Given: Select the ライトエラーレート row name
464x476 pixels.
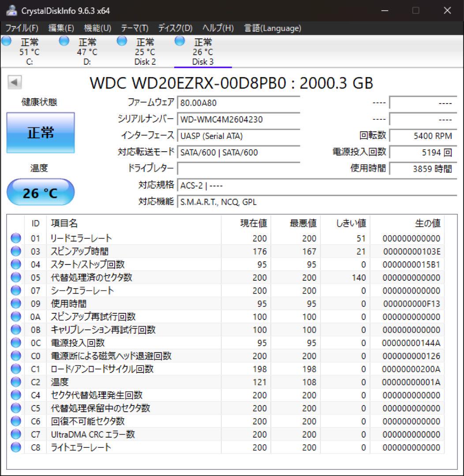Looking at the screenshot, I should point(81,447).
